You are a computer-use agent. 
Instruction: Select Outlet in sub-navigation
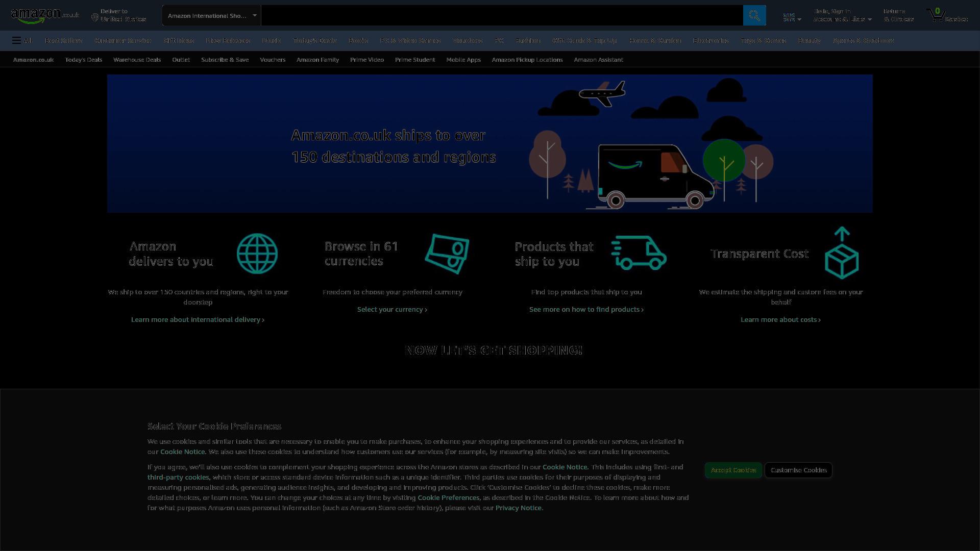click(181, 60)
